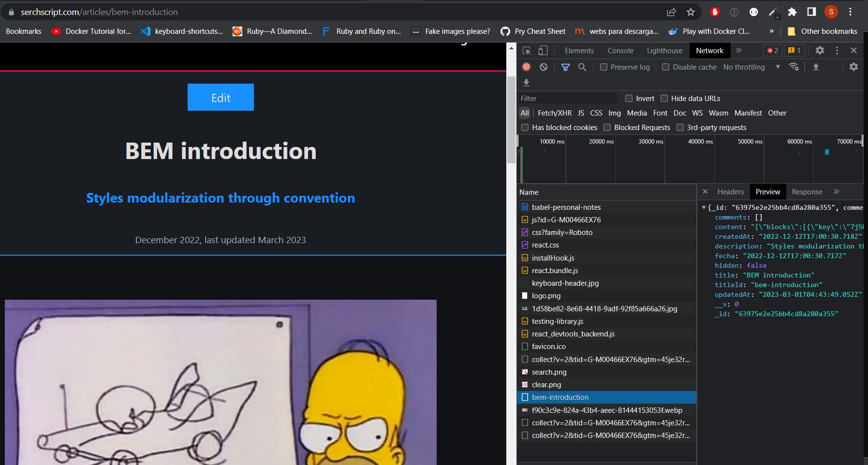The width and height of the screenshot is (868, 465).
Task: Check the Invert filter checkbox
Action: 629,99
